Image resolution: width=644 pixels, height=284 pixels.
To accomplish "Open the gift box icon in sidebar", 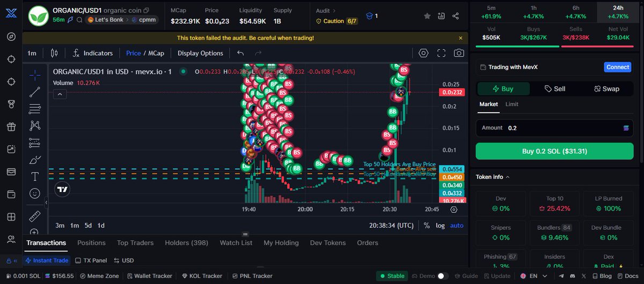I will click(x=11, y=127).
